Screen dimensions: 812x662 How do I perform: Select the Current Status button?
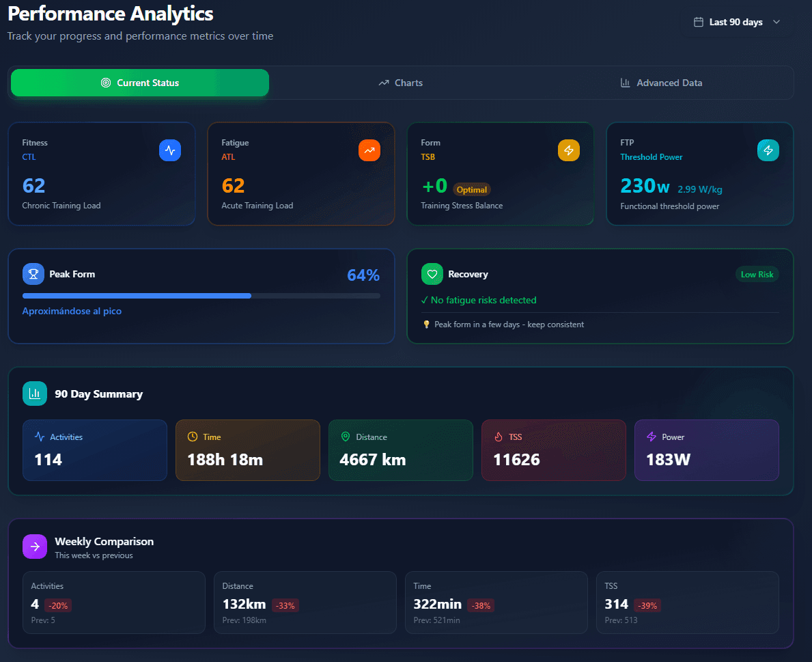point(139,82)
